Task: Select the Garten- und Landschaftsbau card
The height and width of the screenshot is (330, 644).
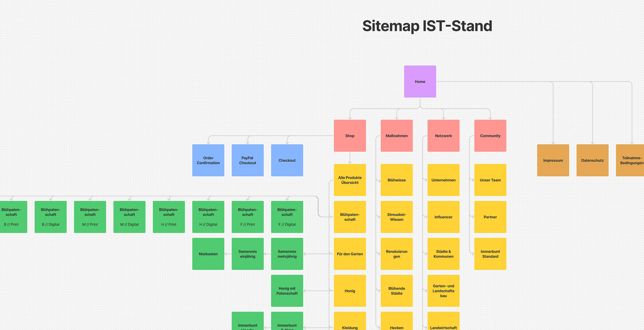Action: click(443, 291)
